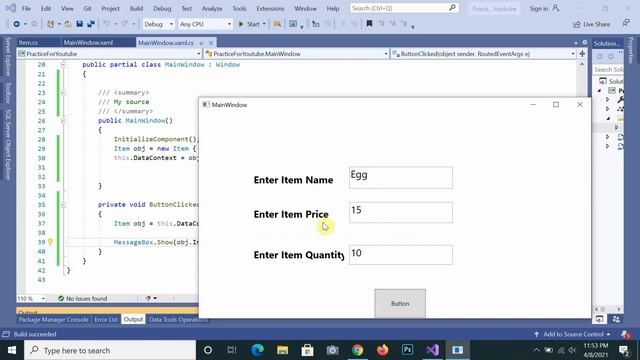The width and height of the screenshot is (640, 360).
Task: Open the Debug configuration dropdown
Action: click(158, 24)
